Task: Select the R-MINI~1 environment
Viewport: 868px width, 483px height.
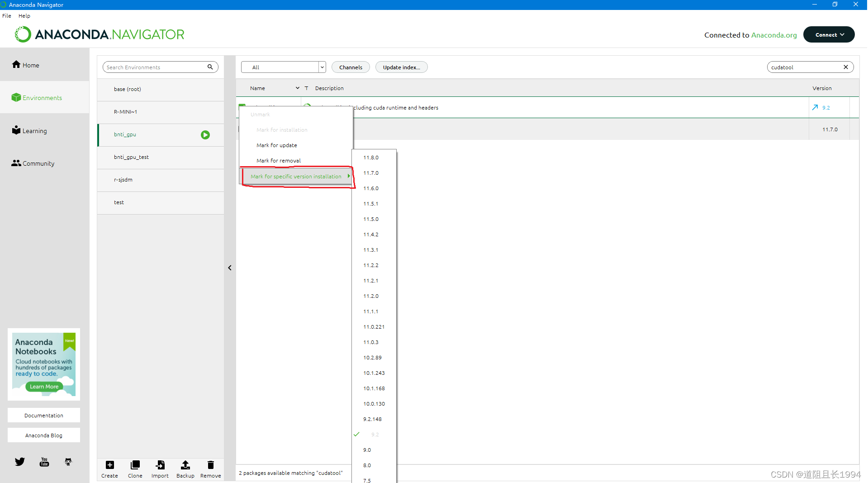Action: (x=161, y=112)
